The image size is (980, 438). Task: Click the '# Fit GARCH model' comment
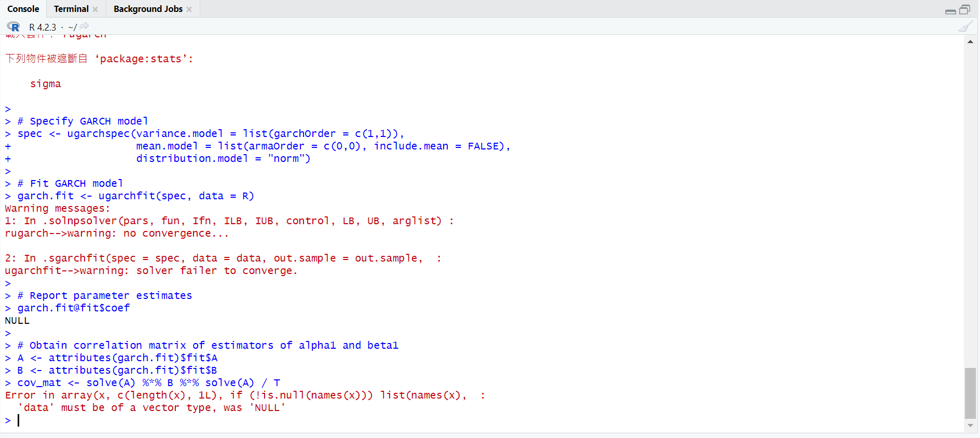70,183
